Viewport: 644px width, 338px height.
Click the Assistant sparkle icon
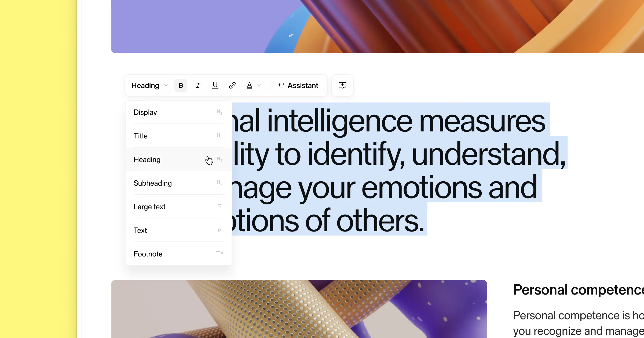click(281, 85)
